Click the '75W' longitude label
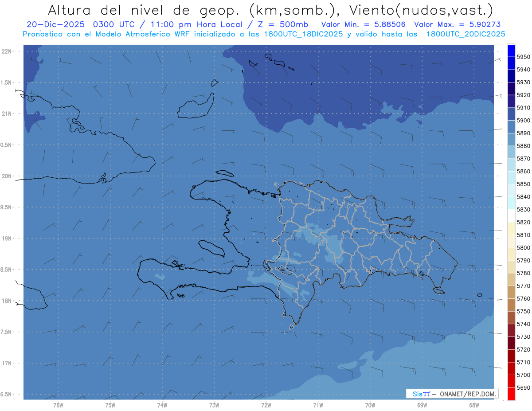The width and height of the screenshot is (532, 411). 110,405
